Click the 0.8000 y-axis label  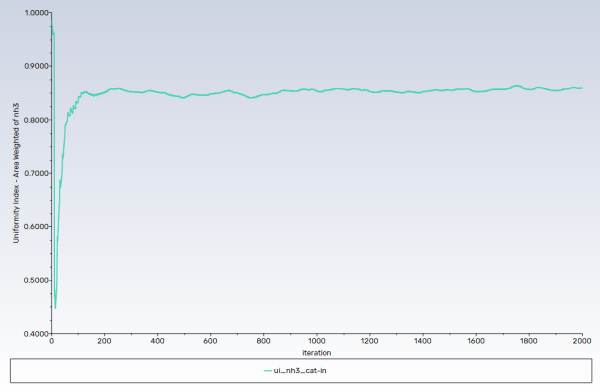tap(36, 120)
